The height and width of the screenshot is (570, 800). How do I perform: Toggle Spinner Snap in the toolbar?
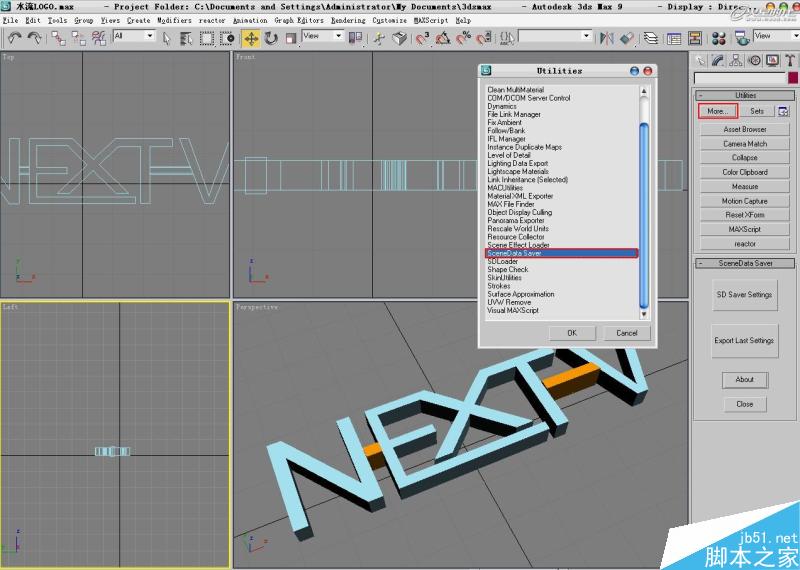click(x=484, y=38)
